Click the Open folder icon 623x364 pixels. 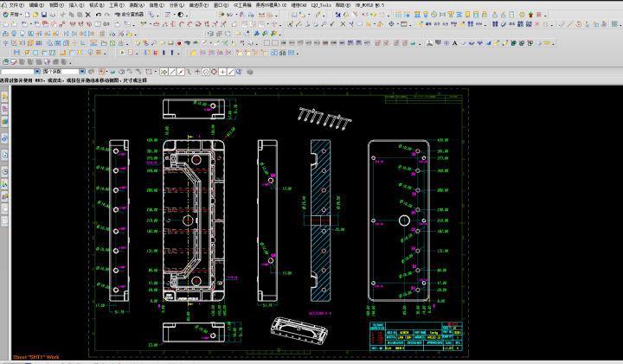(x=35, y=15)
